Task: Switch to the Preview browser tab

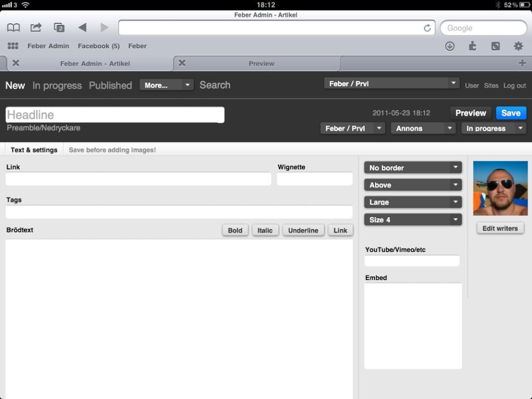Action: click(x=261, y=64)
